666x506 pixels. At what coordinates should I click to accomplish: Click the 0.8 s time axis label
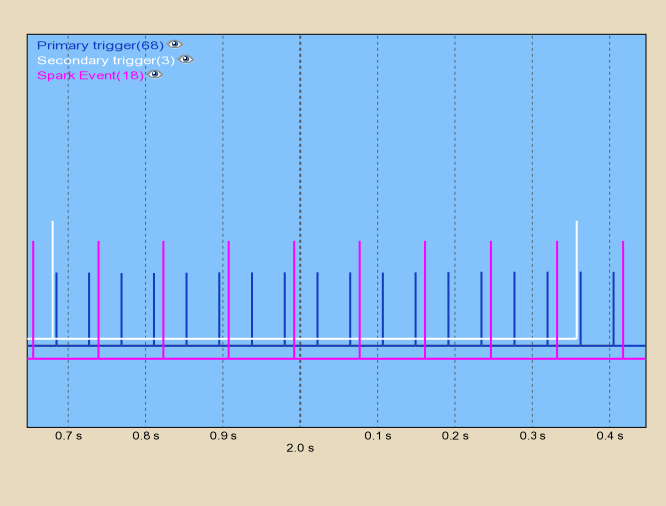pos(145,436)
